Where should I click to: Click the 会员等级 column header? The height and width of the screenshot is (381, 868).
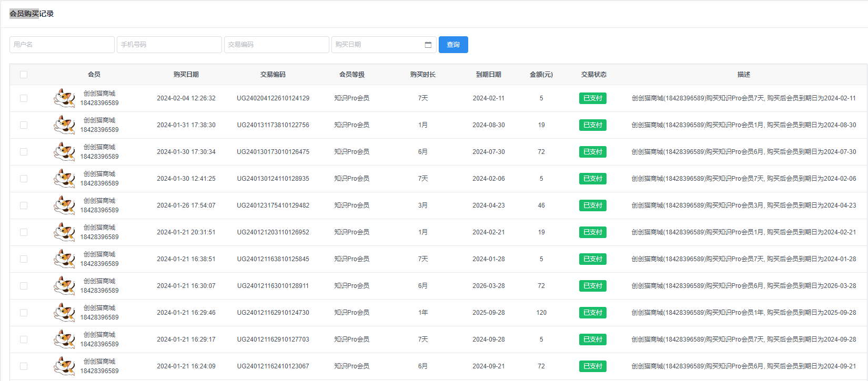(x=352, y=75)
